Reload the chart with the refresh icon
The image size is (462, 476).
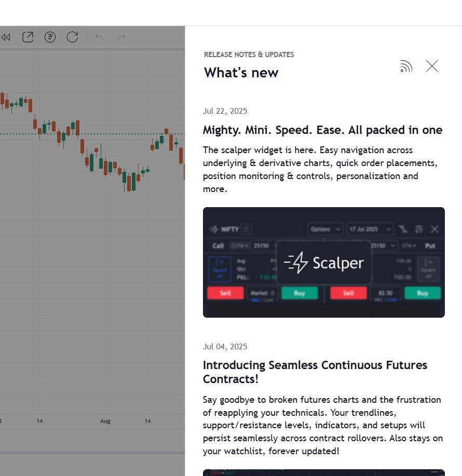72,37
